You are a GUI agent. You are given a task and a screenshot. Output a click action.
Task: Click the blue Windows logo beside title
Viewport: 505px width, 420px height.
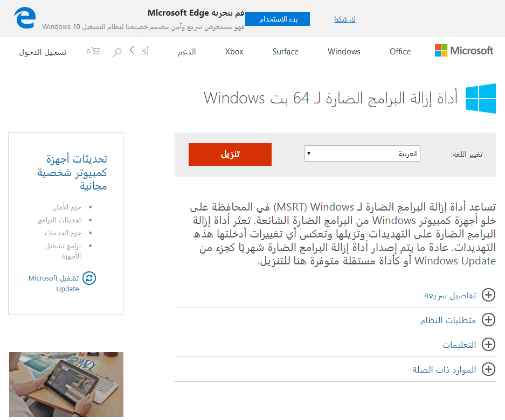(x=480, y=99)
